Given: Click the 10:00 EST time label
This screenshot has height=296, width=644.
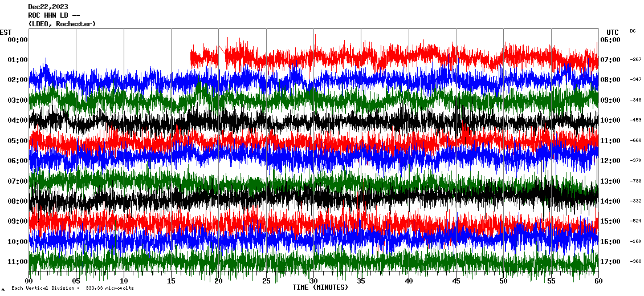Looking at the screenshot, I should 18,242.
